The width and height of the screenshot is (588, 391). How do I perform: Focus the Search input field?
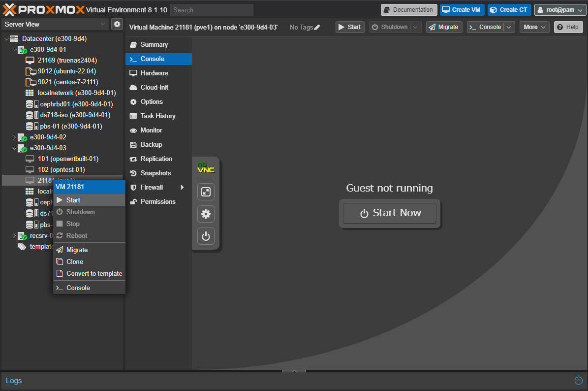point(212,10)
